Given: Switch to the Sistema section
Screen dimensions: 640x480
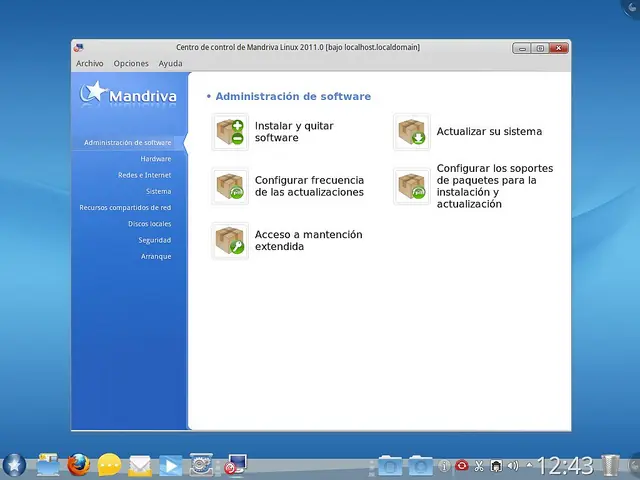Looking at the screenshot, I should click(x=159, y=191).
